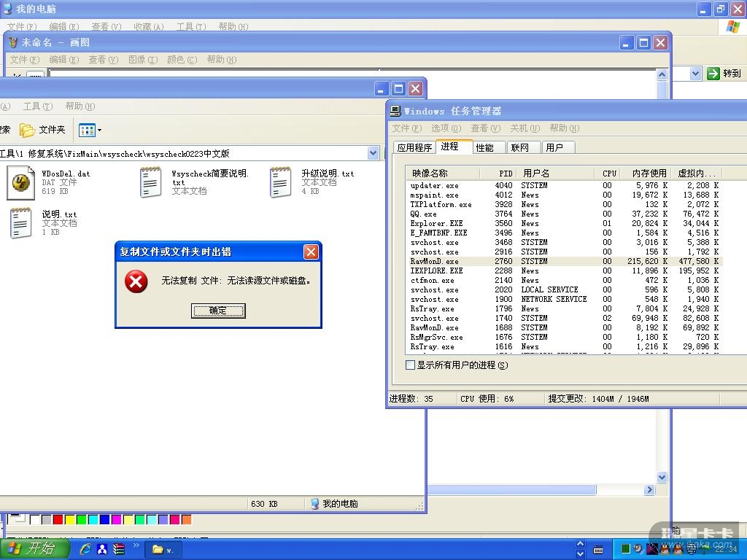The image size is (747, 560).
Task: Select the 升级说明.txt document icon
Action: click(x=280, y=182)
